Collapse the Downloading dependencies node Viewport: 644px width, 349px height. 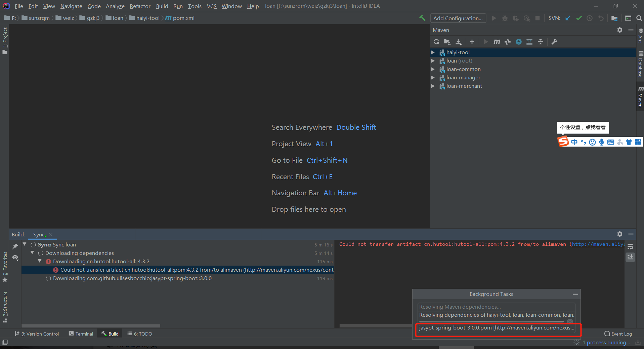[x=32, y=253]
